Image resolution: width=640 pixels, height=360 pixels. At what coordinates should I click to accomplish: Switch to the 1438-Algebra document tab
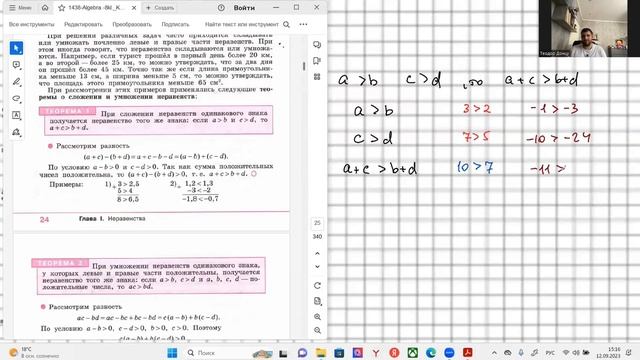97,8
